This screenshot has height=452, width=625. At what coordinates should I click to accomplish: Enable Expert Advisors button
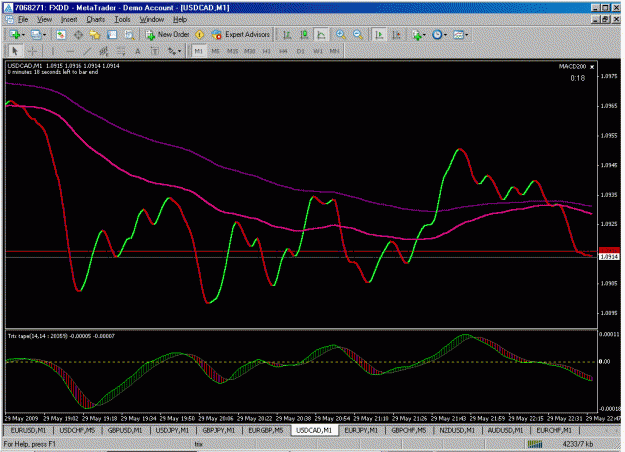(241, 35)
